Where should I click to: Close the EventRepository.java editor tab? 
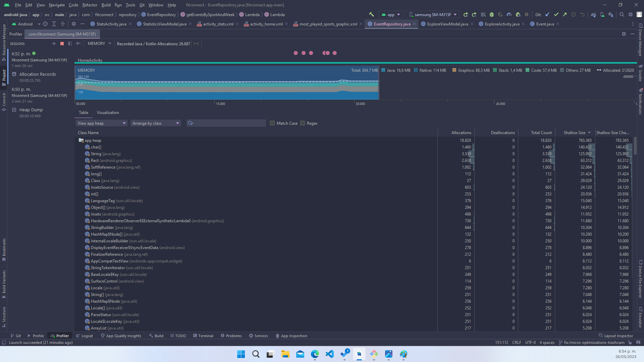click(414, 24)
